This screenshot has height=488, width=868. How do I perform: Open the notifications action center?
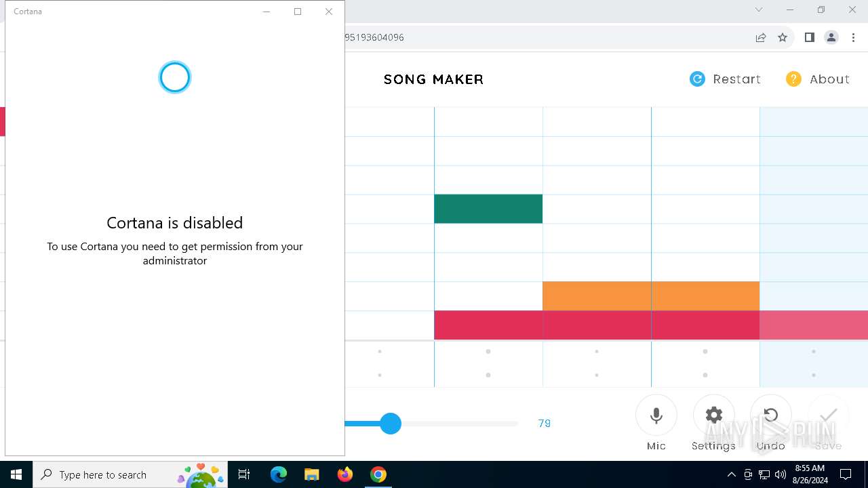pyautogui.click(x=846, y=474)
